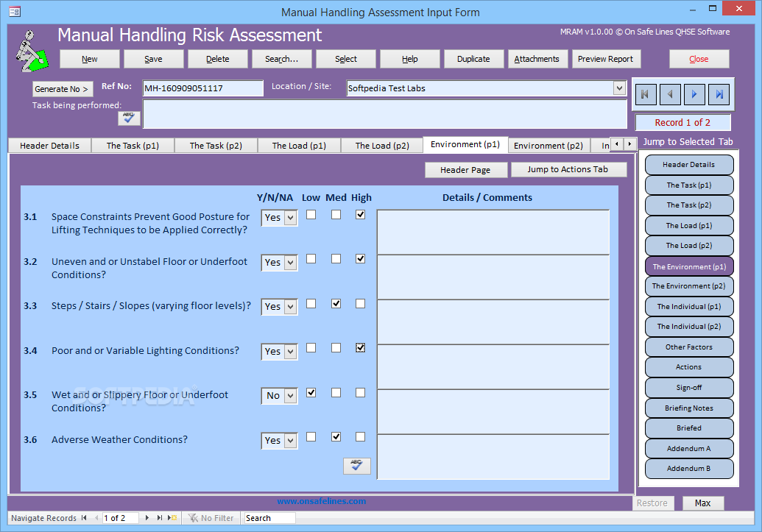Click last record arrow in bottom navigation bar

click(x=160, y=518)
